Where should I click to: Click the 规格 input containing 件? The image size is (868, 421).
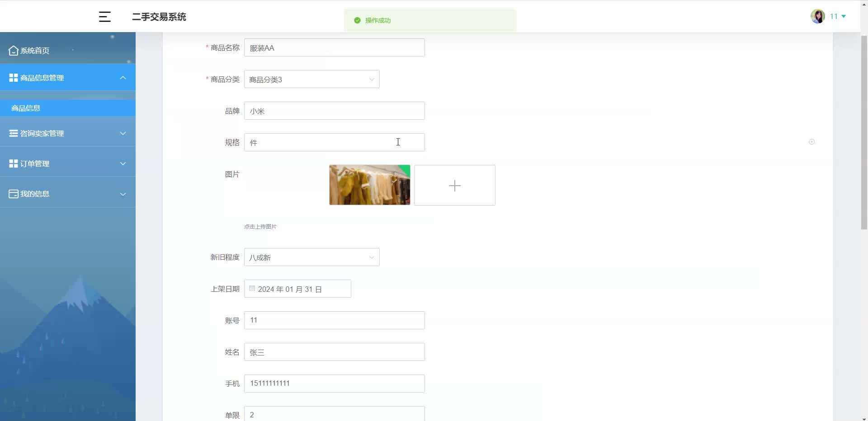click(335, 142)
